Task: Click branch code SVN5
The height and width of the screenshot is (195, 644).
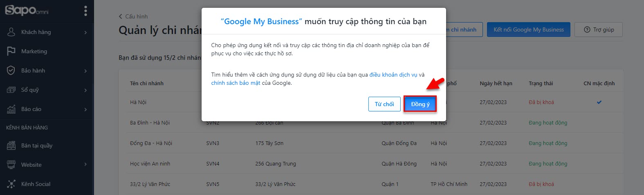Action: [x=213, y=184]
